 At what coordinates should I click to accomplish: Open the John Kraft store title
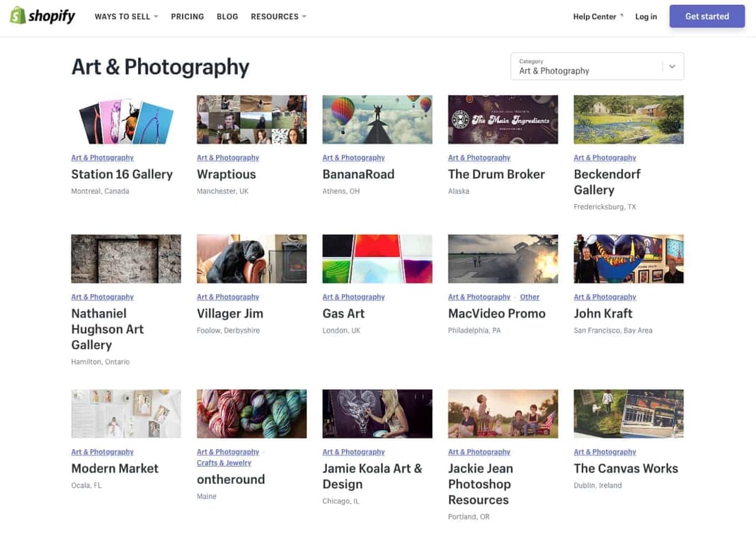pyautogui.click(x=602, y=314)
